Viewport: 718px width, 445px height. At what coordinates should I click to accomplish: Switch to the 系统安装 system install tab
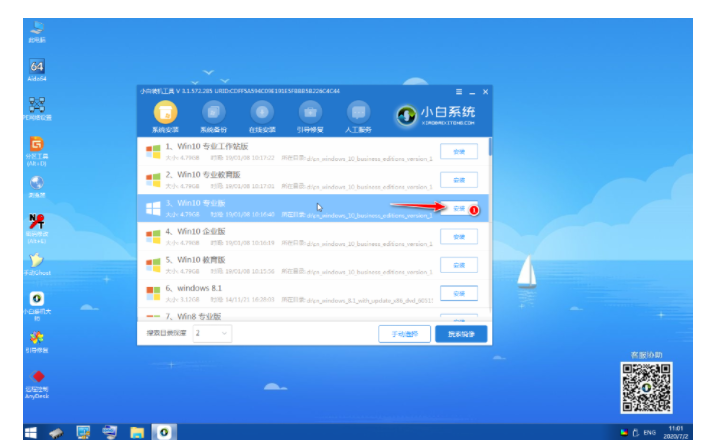click(x=165, y=117)
